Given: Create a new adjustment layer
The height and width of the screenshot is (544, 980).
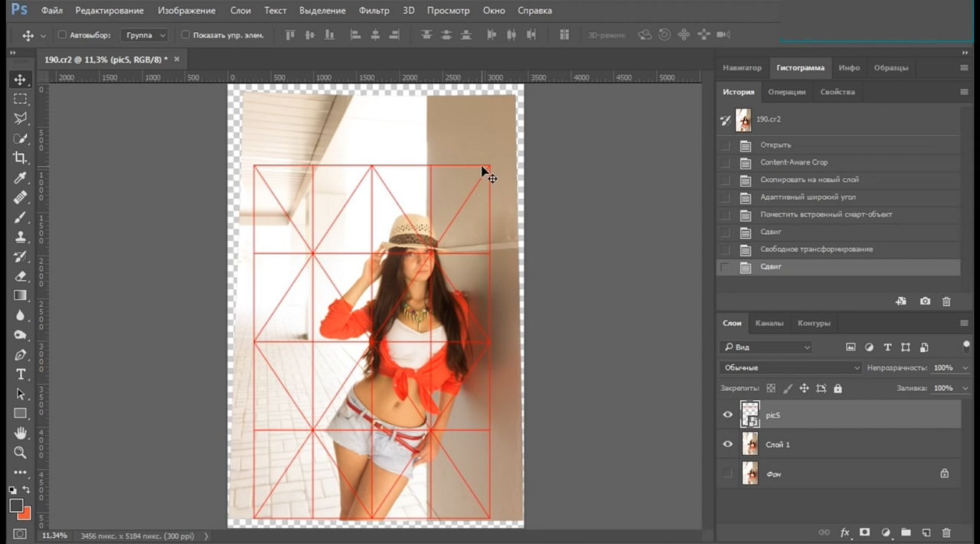Looking at the screenshot, I should coord(886,533).
